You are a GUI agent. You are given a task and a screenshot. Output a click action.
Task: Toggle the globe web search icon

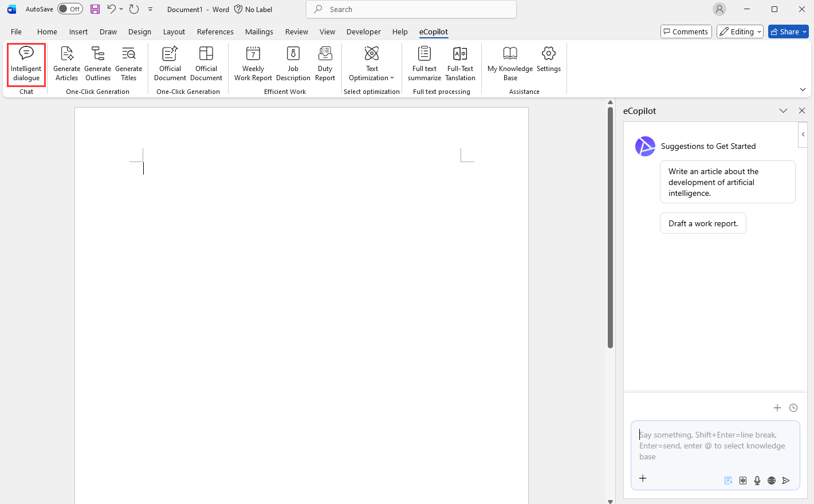pos(772,481)
